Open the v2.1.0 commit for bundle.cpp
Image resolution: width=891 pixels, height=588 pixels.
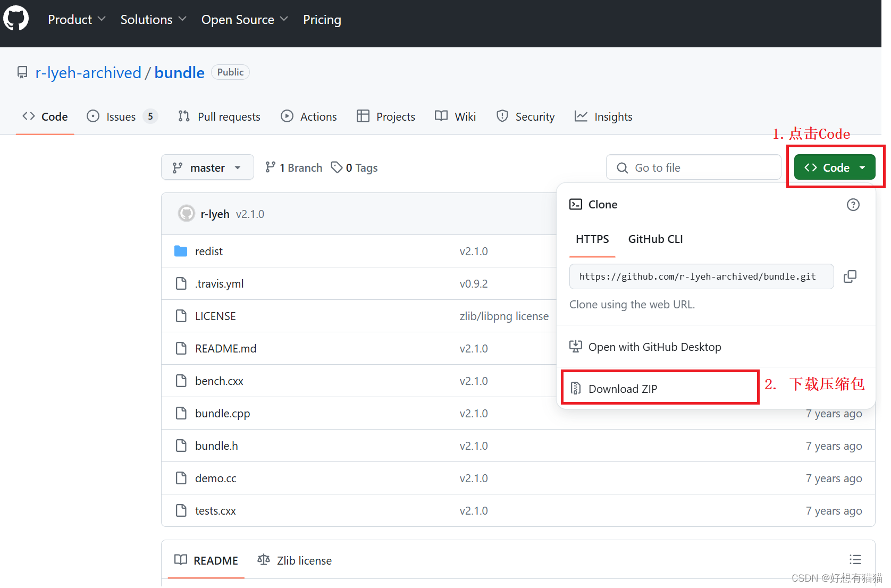pyautogui.click(x=474, y=413)
